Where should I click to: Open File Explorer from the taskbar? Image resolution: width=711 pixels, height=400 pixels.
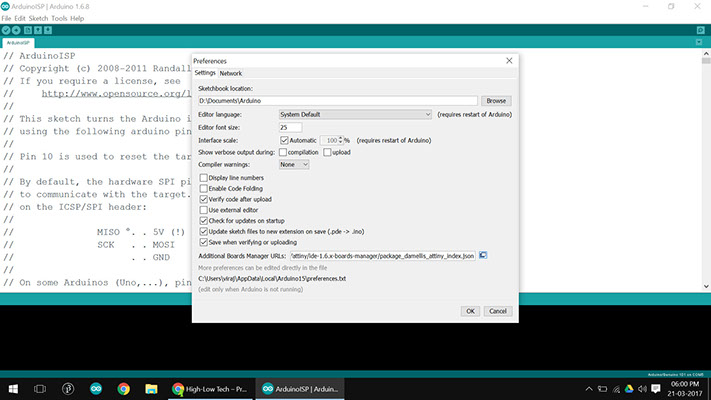(151, 389)
